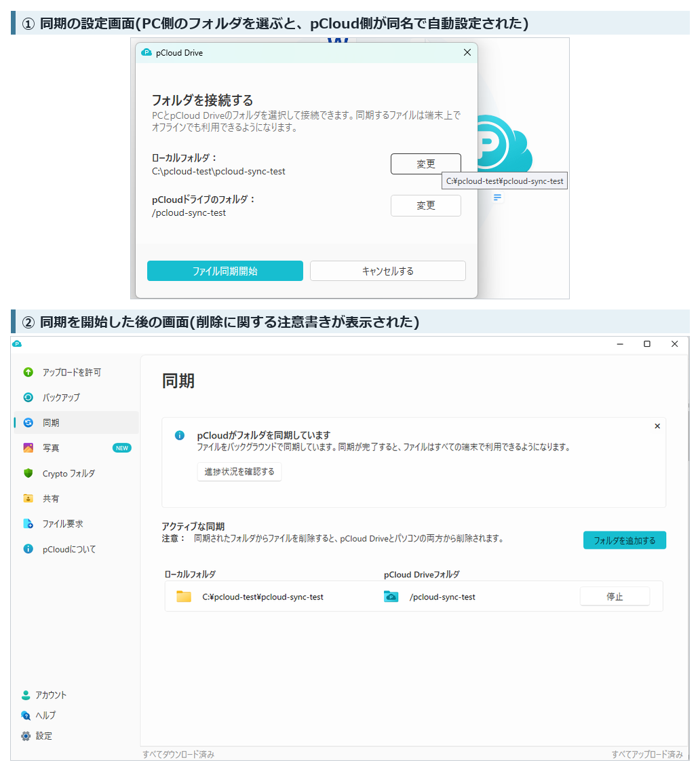
Task: Click the アクティブな同期 heading
Action: click(193, 526)
